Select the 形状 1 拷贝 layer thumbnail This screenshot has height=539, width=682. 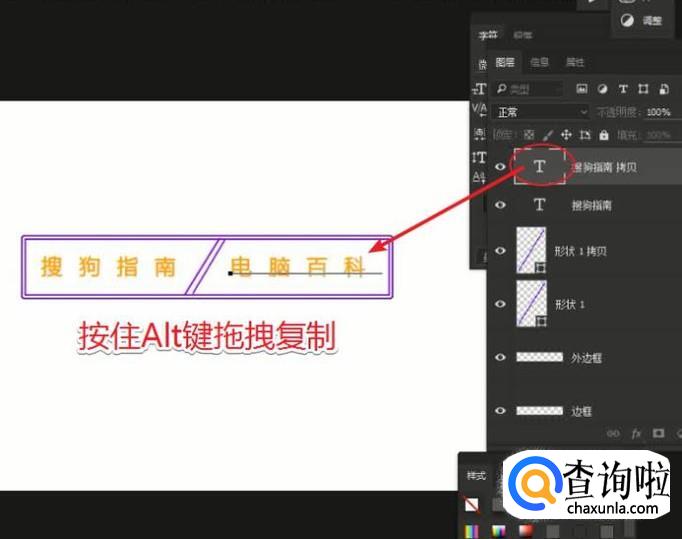[x=531, y=250]
